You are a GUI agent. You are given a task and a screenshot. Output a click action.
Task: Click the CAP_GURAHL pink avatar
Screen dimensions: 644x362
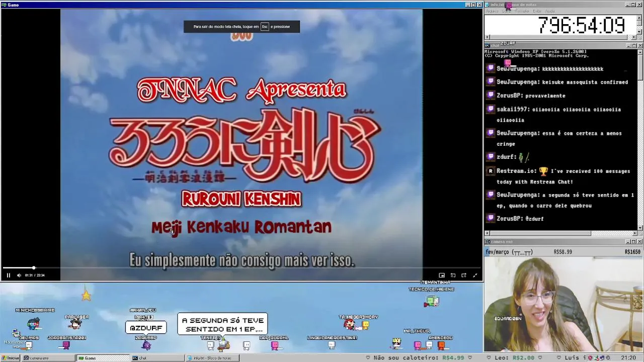pos(275,345)
